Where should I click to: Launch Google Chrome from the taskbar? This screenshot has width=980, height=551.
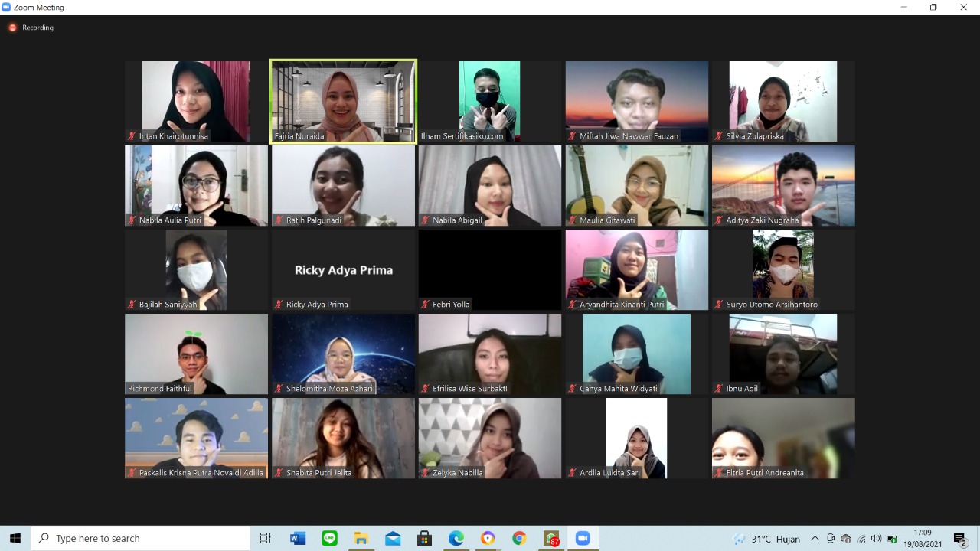click(x=519, y=539)
